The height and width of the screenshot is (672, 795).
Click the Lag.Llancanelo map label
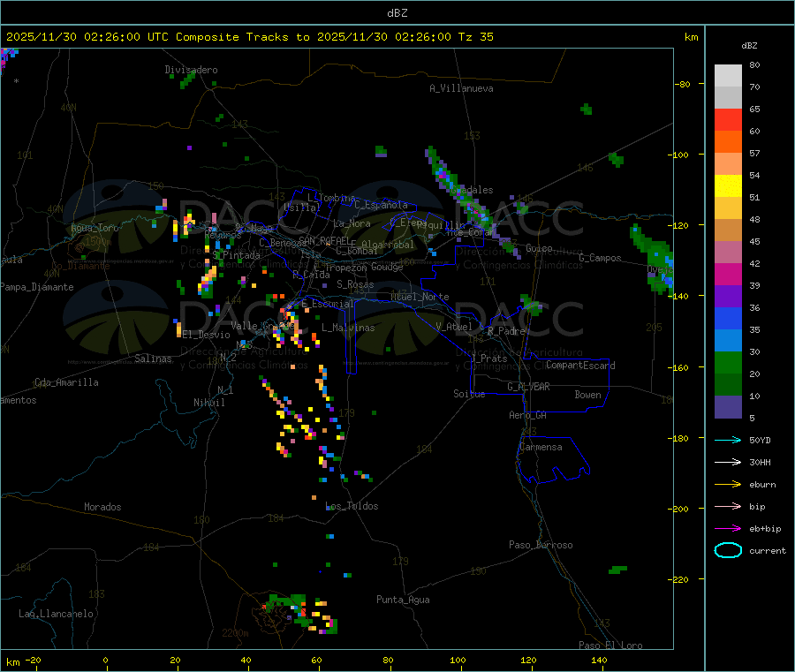56,614
